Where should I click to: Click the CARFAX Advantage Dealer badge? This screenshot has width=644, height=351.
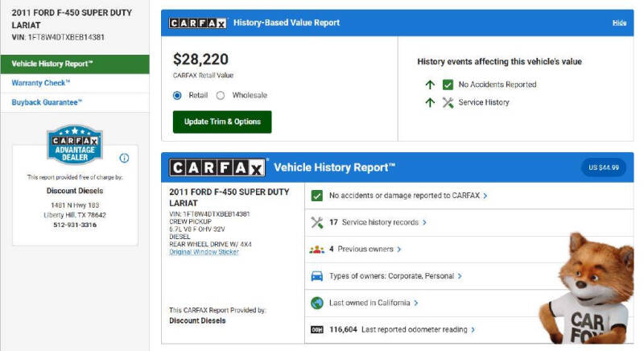pos(74,146)
